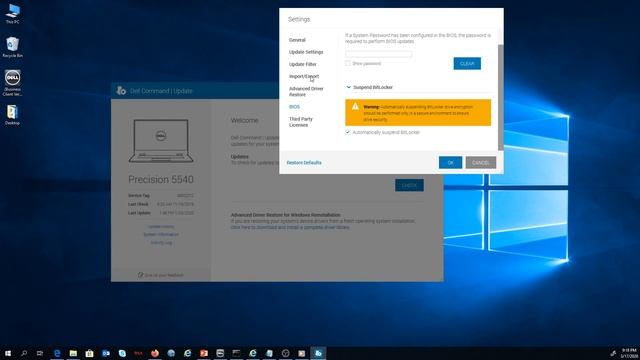Click Give us your feedback link
Image resolution: width=640 pixels, height=360 pixels.
click(164, 276)
